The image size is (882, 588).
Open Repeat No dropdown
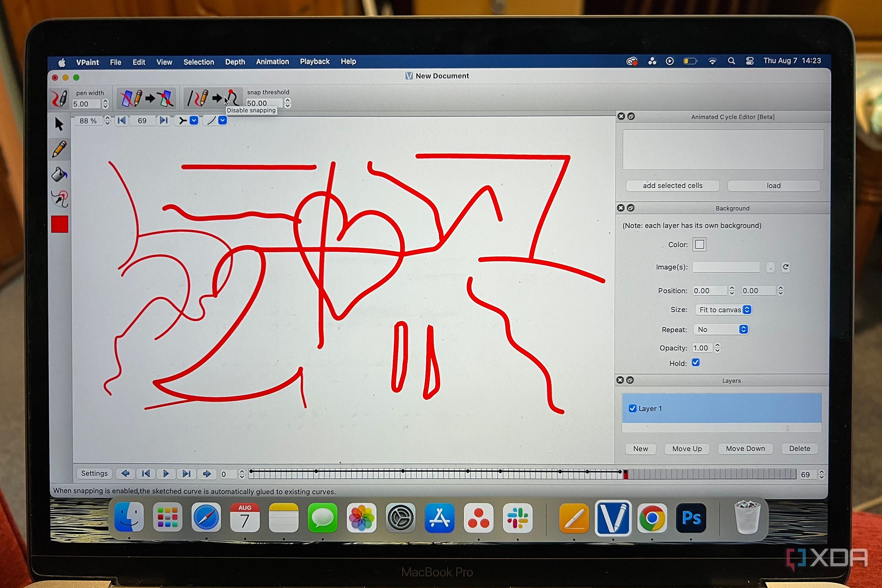[x=721, y=330]
